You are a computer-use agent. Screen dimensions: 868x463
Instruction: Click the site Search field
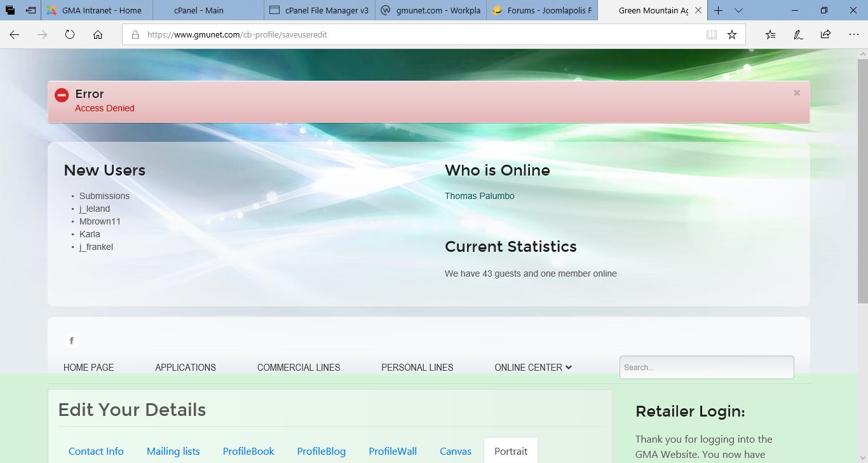(x=707, y=367)
